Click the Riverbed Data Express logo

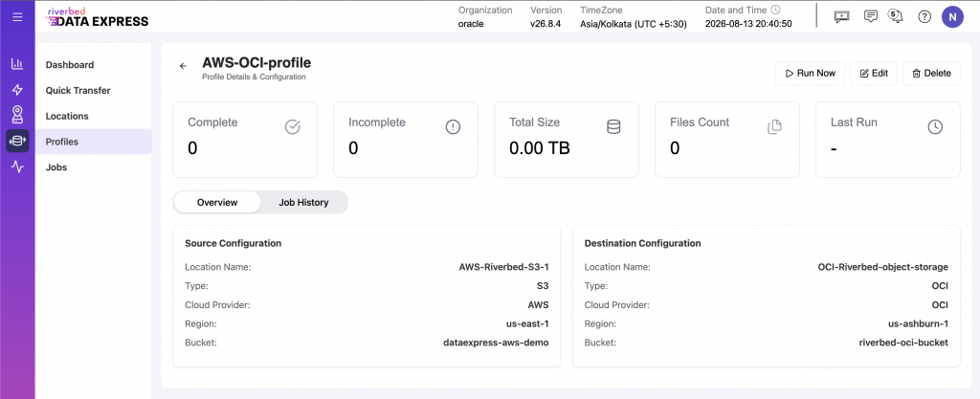[98, 17]
